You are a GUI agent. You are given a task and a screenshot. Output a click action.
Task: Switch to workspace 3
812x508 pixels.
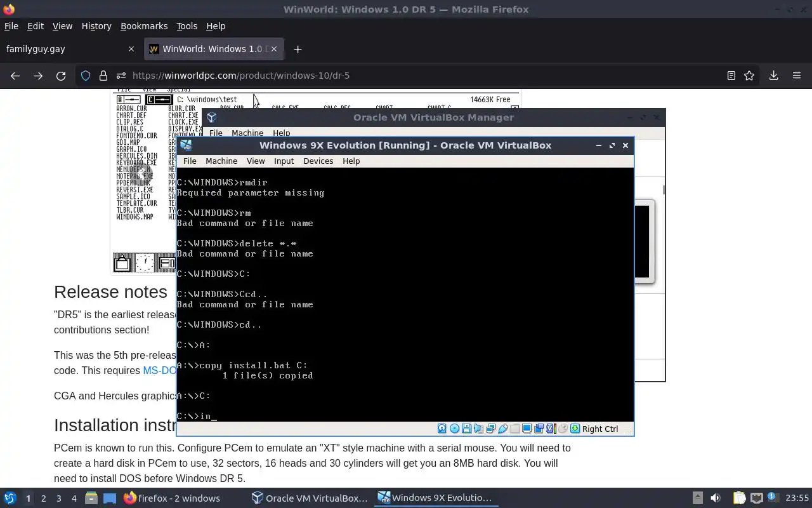tap(58, 498)
